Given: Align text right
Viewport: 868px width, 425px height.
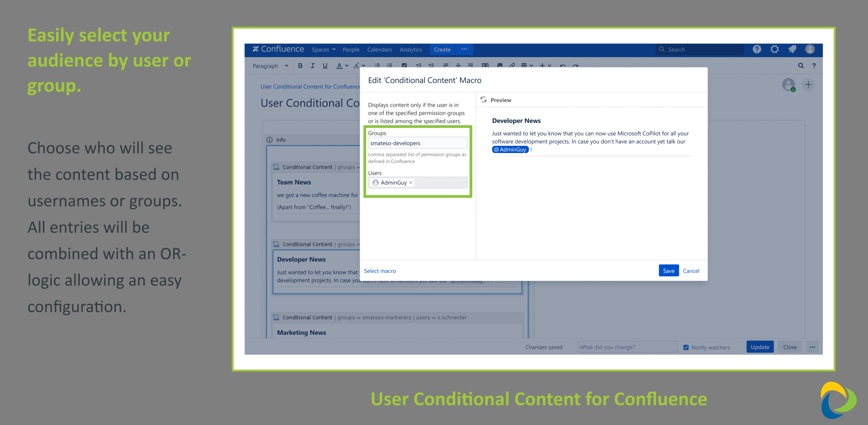Looking at the screenshot, I should pyautogui.click(x=470, y=66).
